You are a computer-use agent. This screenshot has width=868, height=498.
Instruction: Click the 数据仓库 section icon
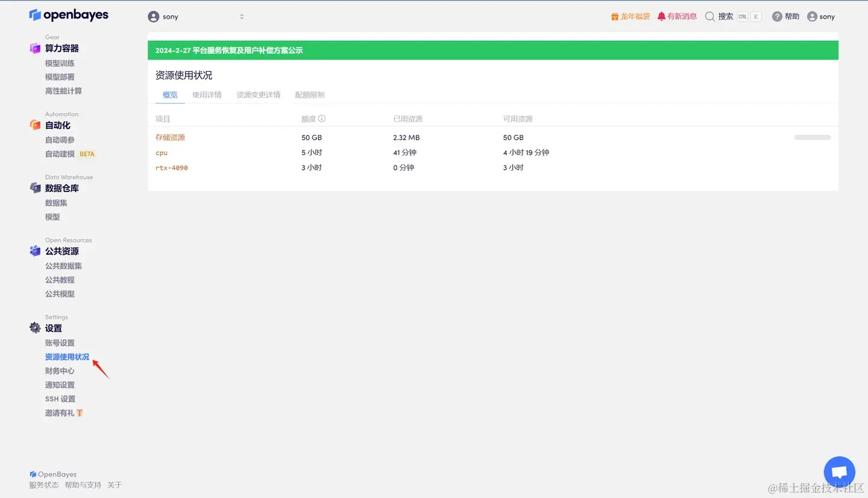pyautogui.click(x=35, y=188)
